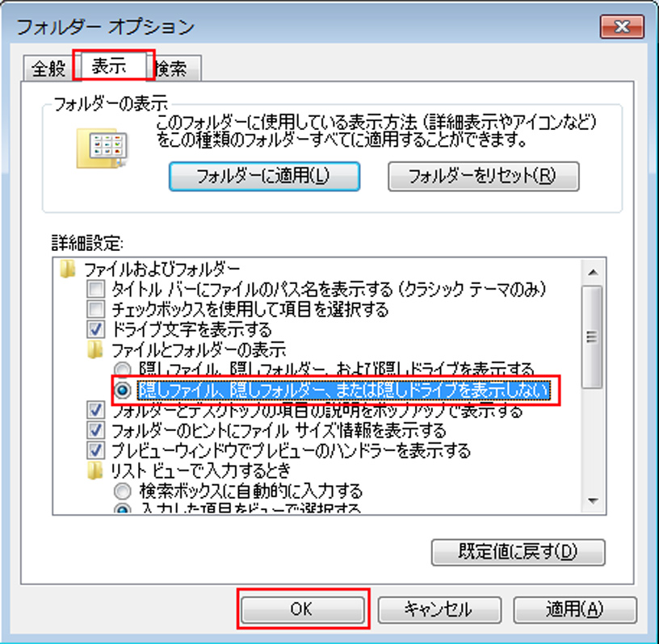Screen dimensions: 659x644
Task: Uncheck ドライブ文字を表示する checkbox
Action: point(96,329)
